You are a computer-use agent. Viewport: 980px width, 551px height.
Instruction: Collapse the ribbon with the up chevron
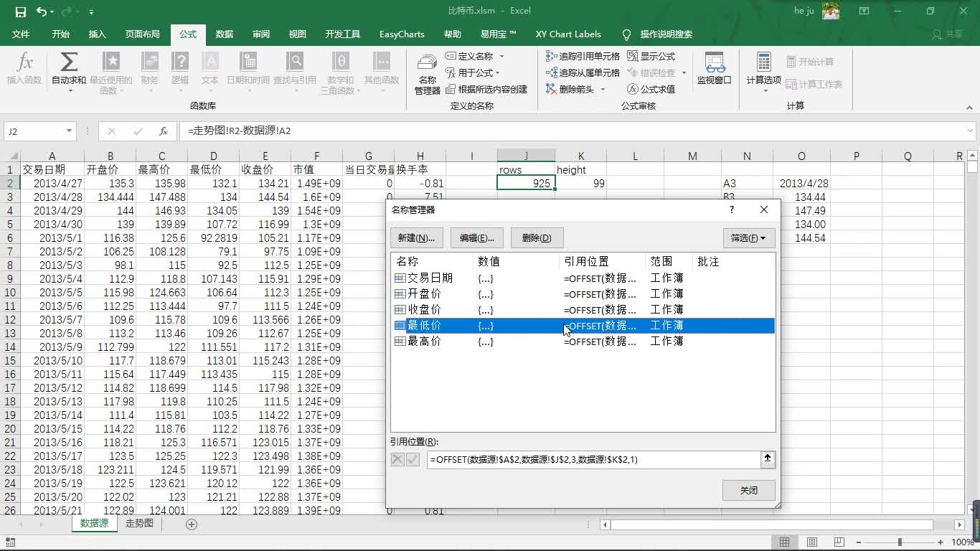(x=969, y=108)
